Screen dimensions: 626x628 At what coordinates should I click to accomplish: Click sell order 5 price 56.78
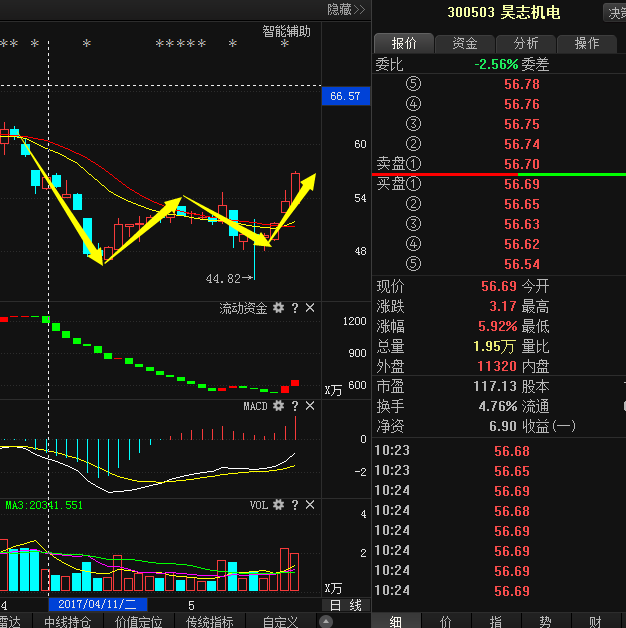tap(521, 84)
